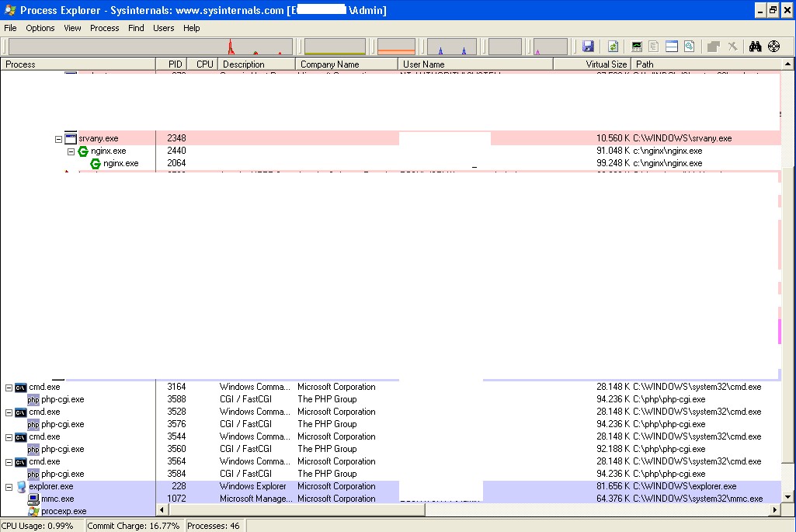The height and width of the screenshot is (532, 796).
Task: Click the Kill Process toolbar icon
Action: coord(732,46)
